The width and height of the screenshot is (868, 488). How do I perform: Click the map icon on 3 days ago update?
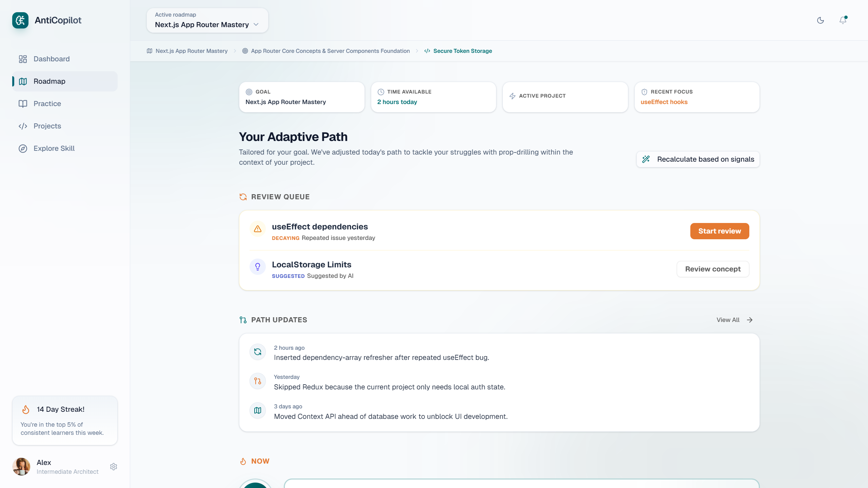click(258, 410)
